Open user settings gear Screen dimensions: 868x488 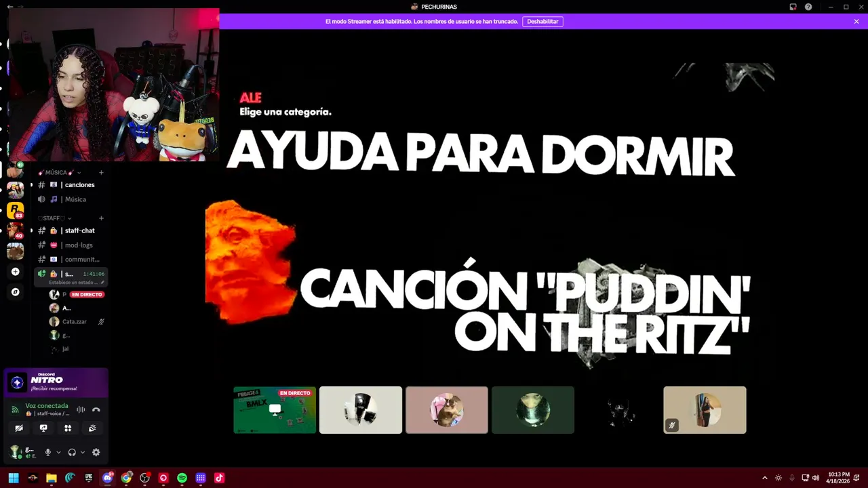(x=96, y=452)
